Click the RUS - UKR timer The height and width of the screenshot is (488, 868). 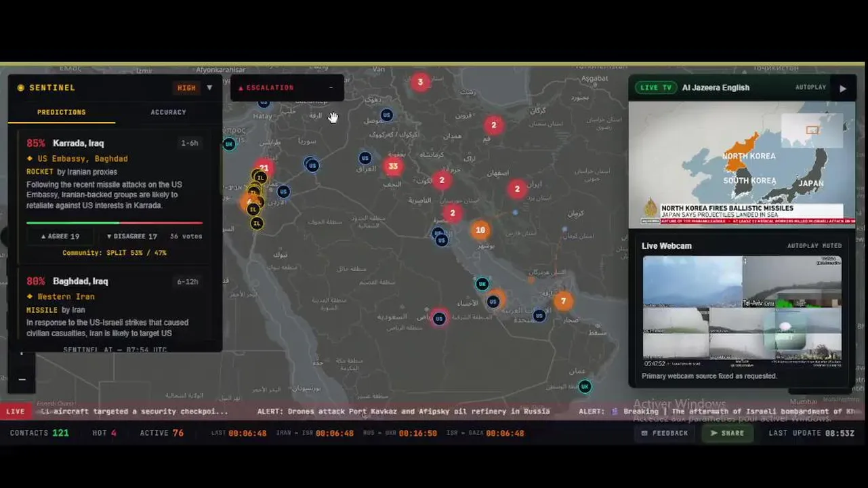click(x=400, y=433)
